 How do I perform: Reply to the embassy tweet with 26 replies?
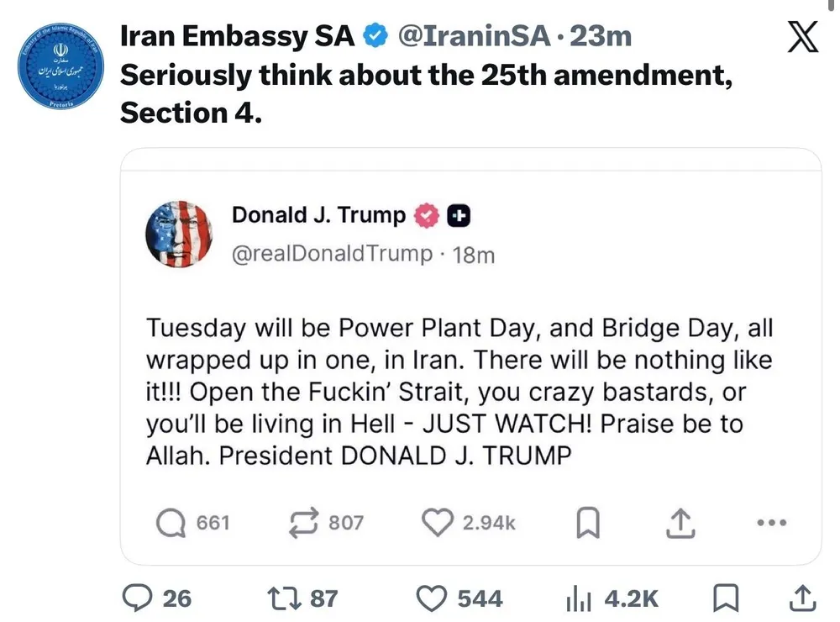[136, 598]
